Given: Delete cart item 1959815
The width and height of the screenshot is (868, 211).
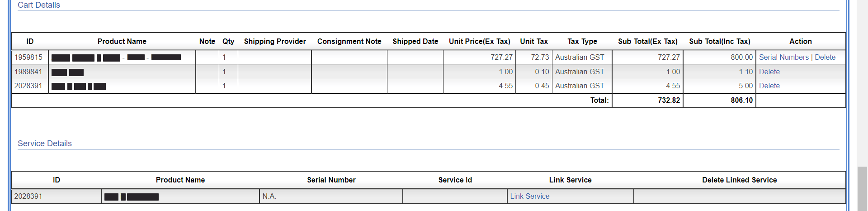Looking at the screenshot, I should coord(825,58).
